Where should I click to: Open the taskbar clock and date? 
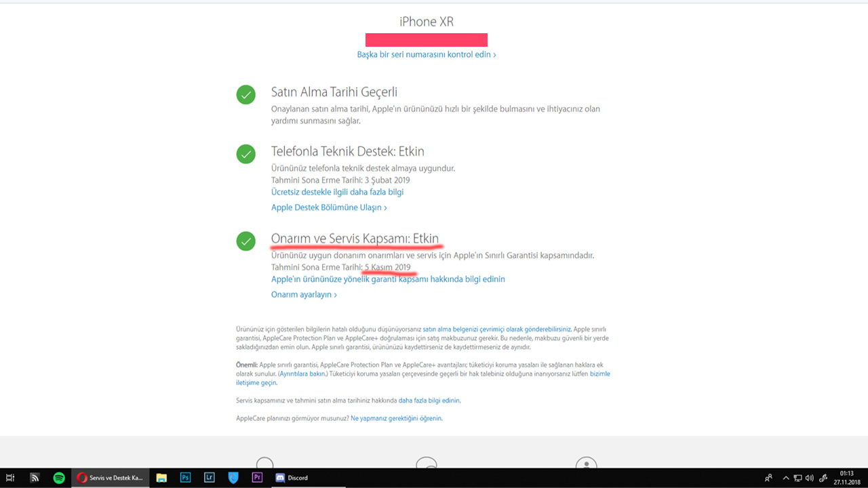846,478
